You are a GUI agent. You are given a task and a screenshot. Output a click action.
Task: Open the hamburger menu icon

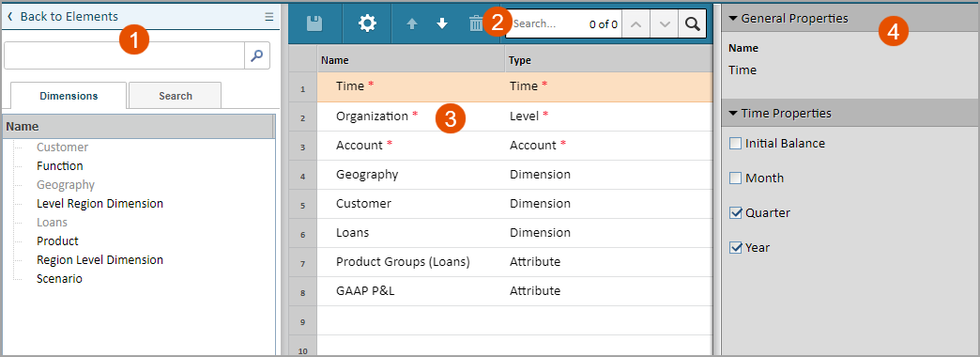pos(269,17)
